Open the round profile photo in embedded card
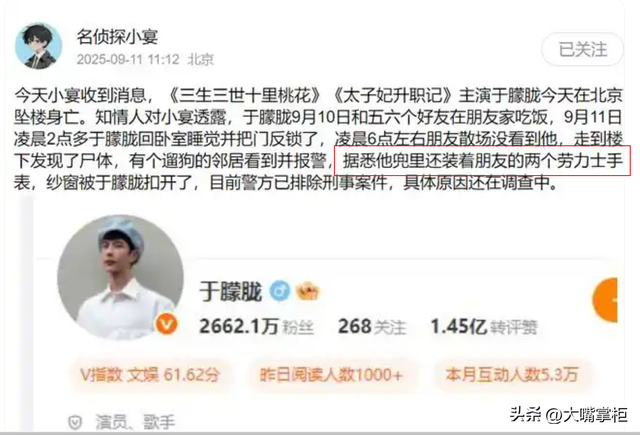 tap(121, 277)
